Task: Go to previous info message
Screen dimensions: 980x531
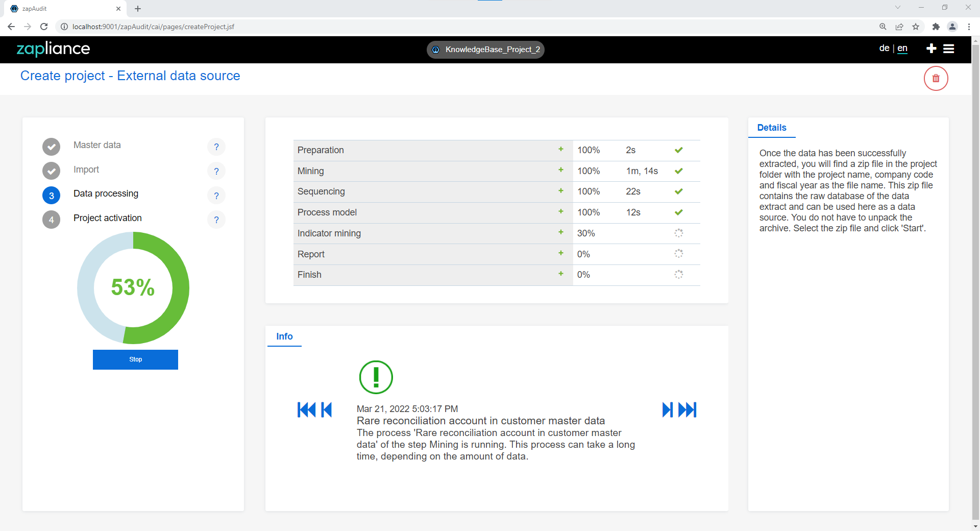Action: (327, 409)
